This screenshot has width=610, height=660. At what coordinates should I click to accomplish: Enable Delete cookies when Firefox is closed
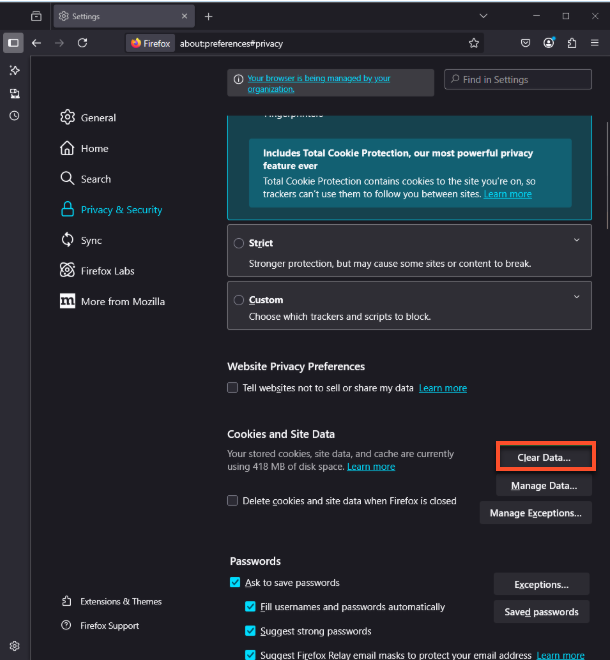coord(232,500)
